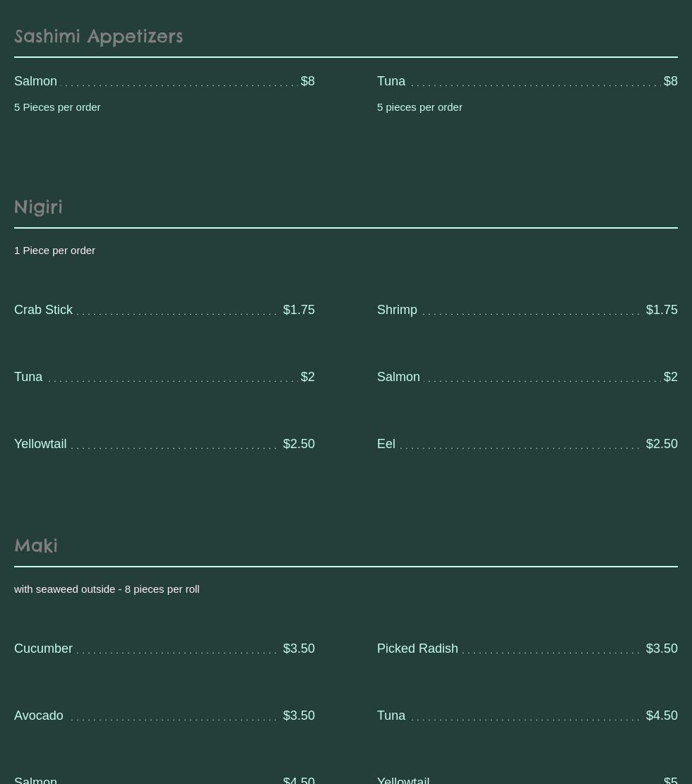Screen dimensions: 692x784
Task: Click the $2.50 price beside Eel
Action: 662,444
